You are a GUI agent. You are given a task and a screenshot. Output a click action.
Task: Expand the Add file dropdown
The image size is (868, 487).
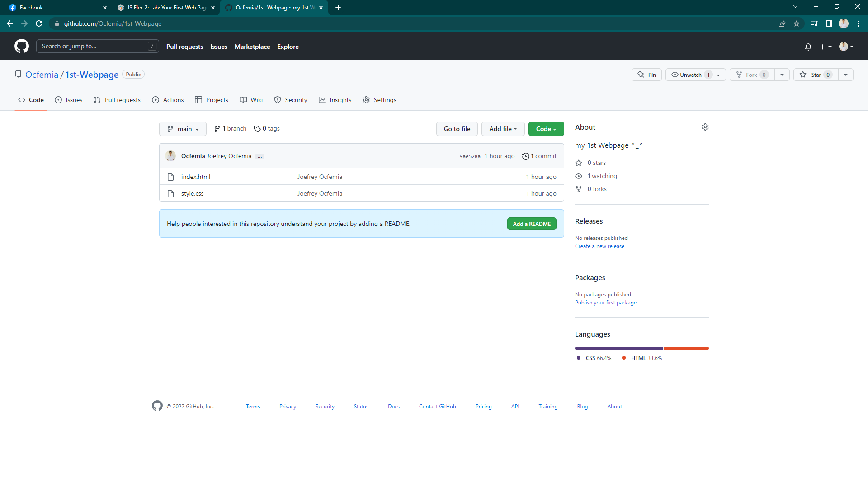coord(503,129)
